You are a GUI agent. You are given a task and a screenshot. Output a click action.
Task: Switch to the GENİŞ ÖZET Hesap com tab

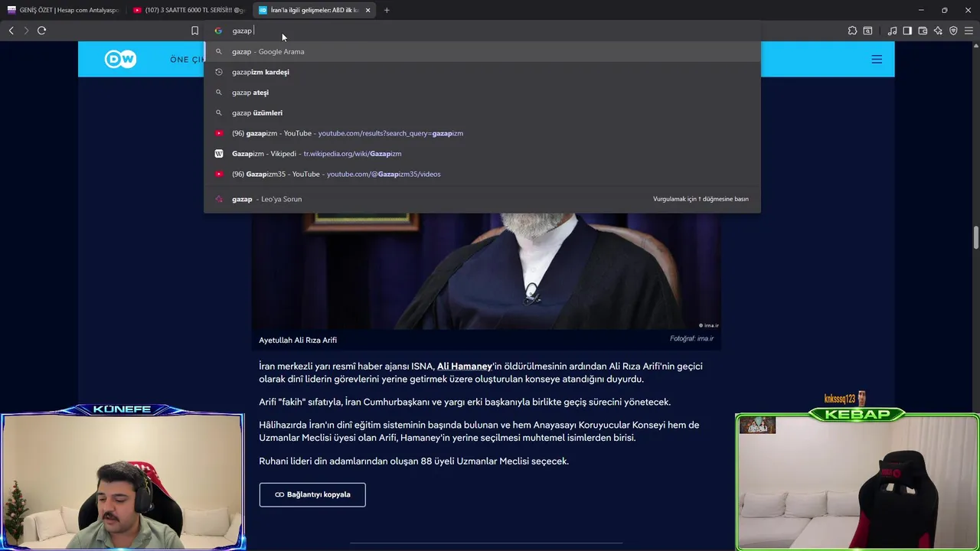63,10
